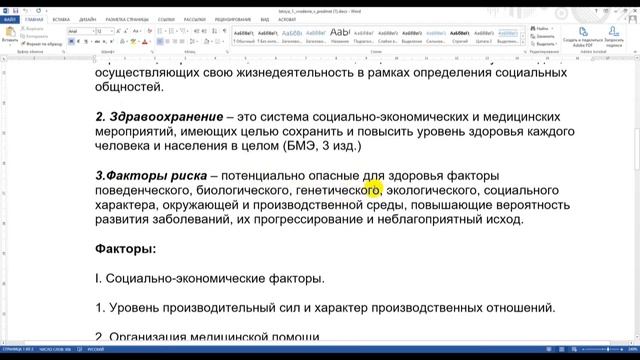640x360 pixels.
Task: Click the numbered list icon
Action: pyautogui.click(x=171, y=31)
